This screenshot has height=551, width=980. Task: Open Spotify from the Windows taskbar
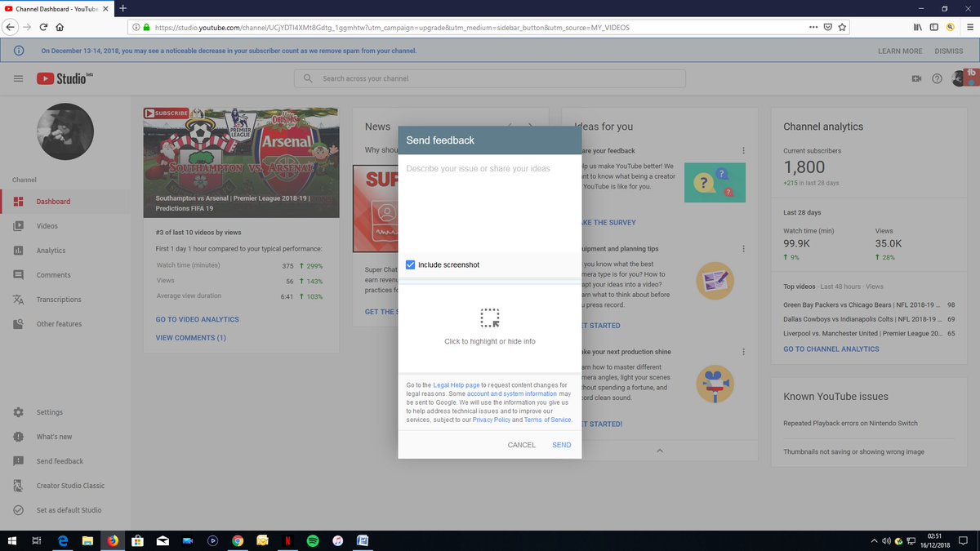[x=313, y=540]
